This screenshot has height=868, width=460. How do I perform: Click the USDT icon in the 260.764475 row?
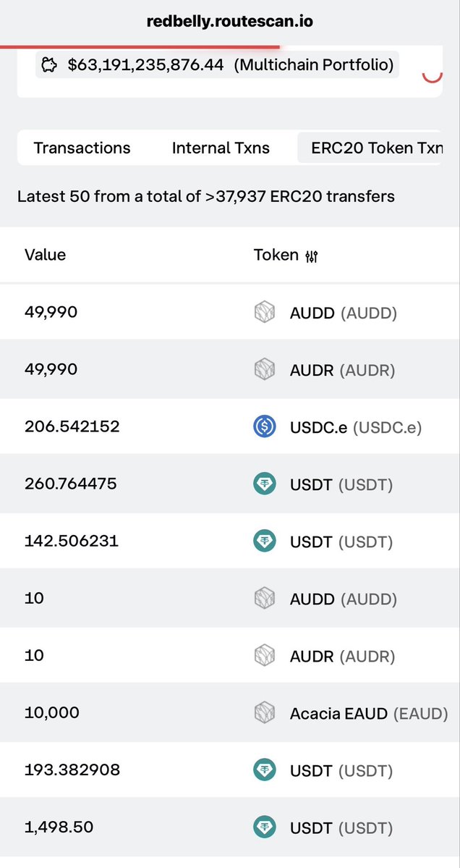264,484
